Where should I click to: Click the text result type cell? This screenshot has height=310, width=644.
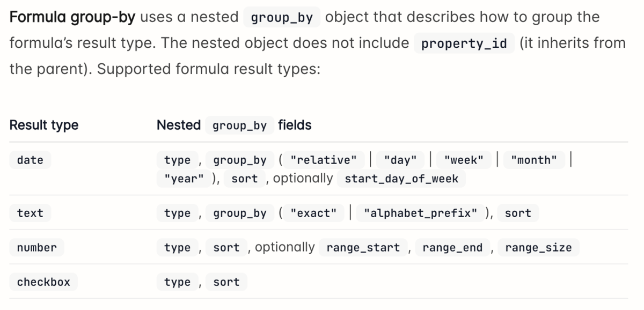point(30,213)
